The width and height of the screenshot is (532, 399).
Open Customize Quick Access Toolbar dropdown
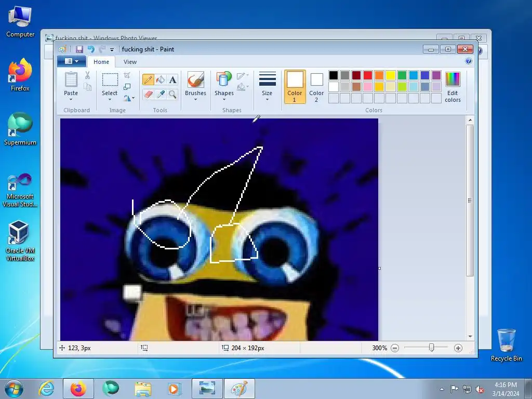(112, 49)
